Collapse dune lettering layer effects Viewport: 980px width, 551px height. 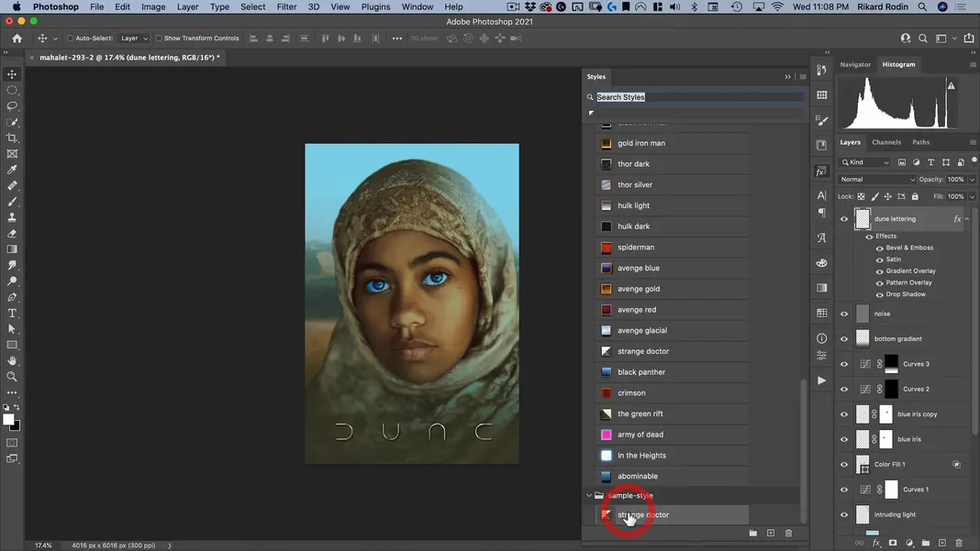[x=967, y=218]
